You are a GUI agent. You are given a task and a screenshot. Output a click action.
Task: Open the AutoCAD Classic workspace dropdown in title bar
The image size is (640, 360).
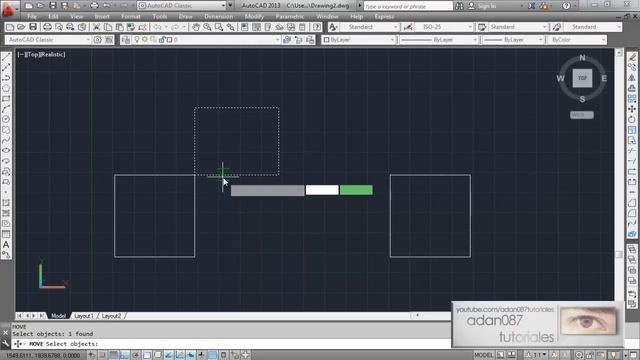(x=182, y=6)
